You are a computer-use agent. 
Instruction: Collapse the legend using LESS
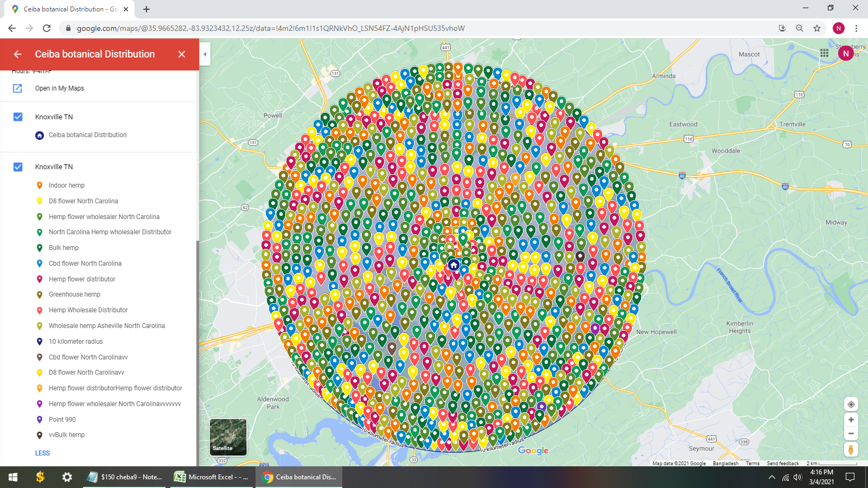tap(42, 453)
